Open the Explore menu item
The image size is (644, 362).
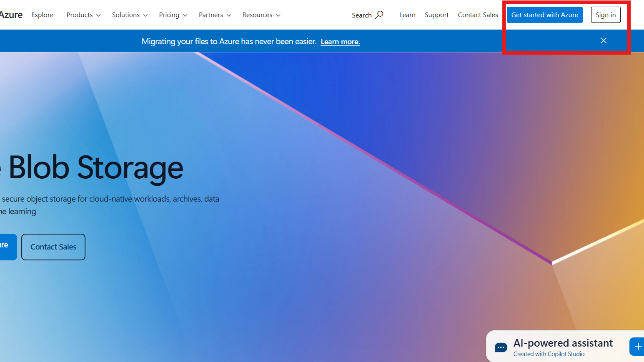coord(42,15)
